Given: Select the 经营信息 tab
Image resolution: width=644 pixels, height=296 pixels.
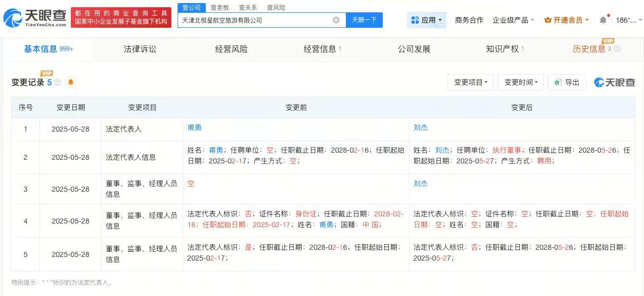Looking at the screenshot, I should [322, 49].
